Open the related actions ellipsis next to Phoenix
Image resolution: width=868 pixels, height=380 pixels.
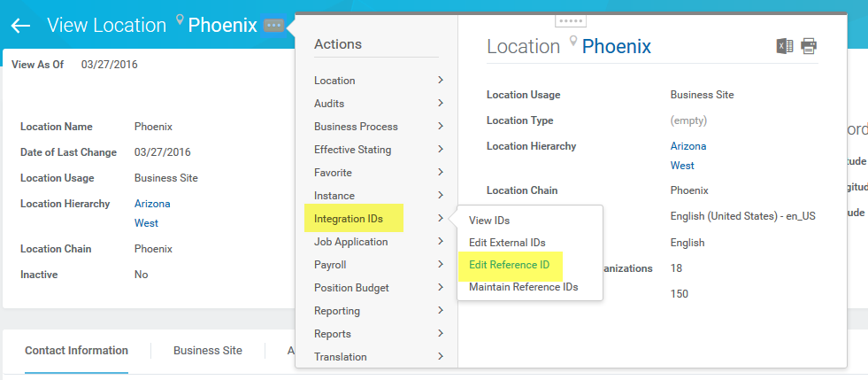(274, 26)
